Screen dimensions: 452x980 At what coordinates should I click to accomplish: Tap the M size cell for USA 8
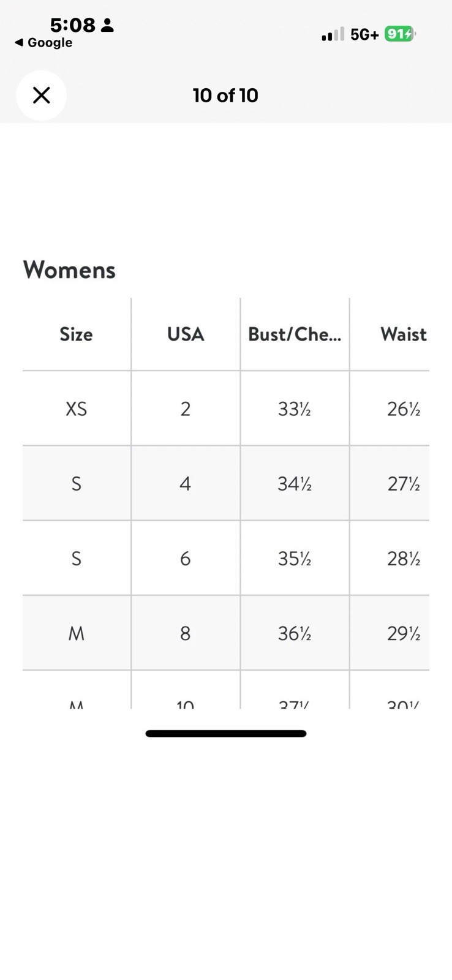[76, 633]
